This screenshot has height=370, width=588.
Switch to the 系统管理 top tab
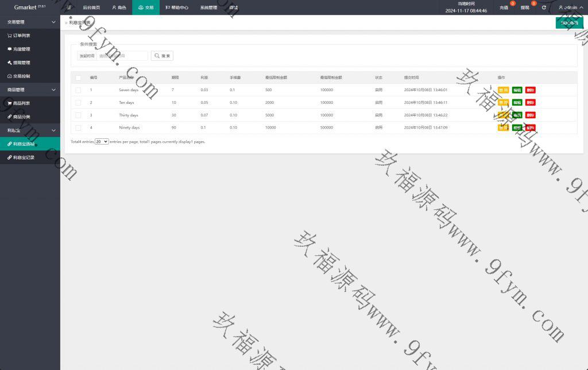coord(208,7)
